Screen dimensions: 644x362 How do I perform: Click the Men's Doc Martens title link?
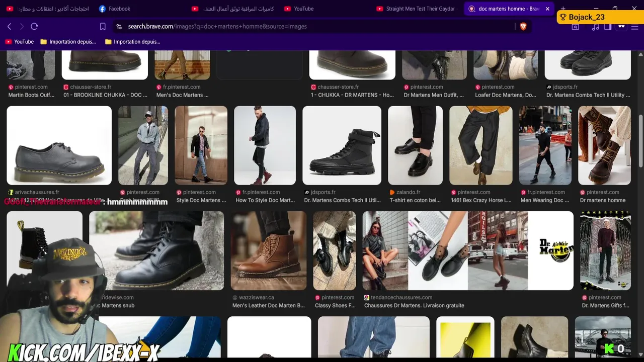182,95
